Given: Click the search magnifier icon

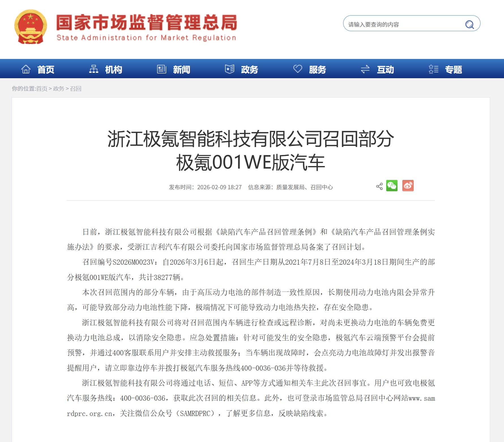Looking at the screenshot, I should [469, 24].
